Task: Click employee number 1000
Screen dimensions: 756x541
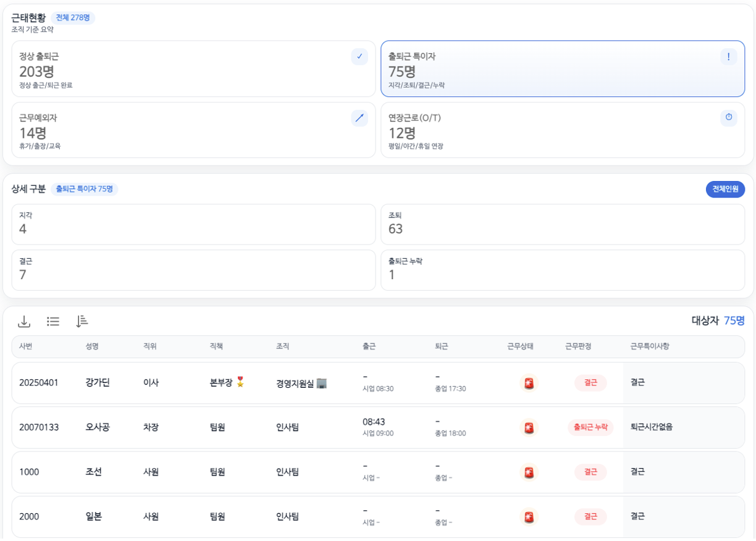Action: click(29, 472)
